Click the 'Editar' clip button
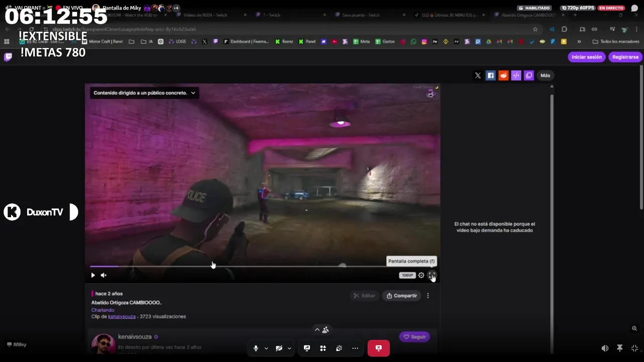Screen dimensions: 644x362 [x=364, y=296]
